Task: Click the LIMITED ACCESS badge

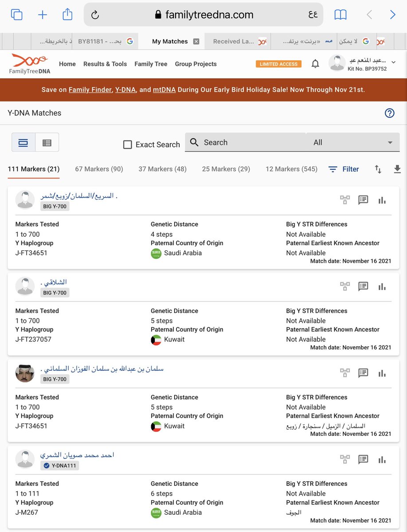Action: tap(278, 64)
